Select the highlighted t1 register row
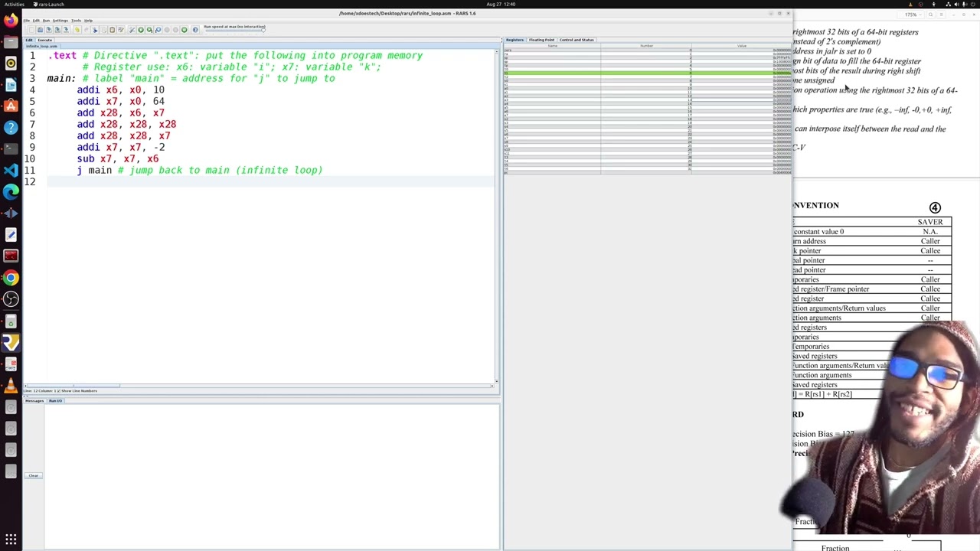980x551 pixels. coord(648,73)
